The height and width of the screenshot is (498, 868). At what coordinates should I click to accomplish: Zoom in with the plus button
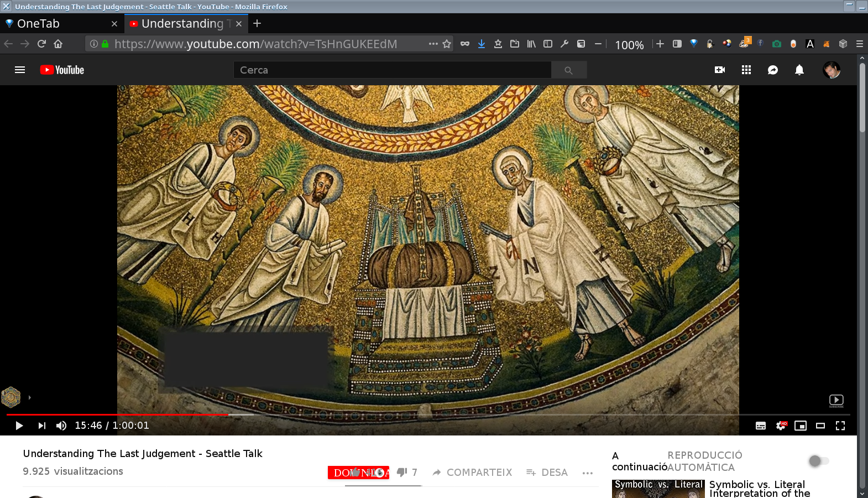coord(660,44)
